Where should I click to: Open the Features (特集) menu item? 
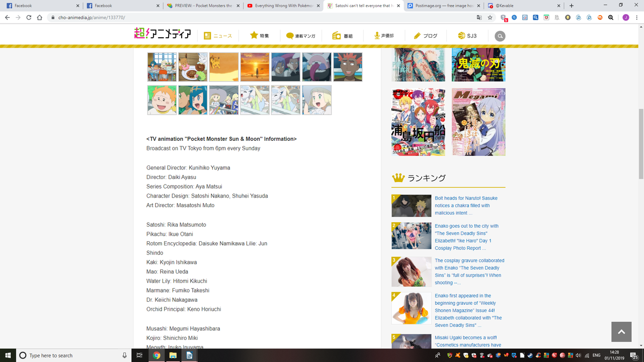coord(260,36)
